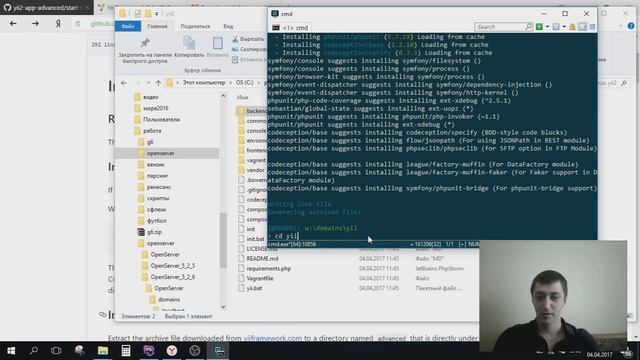Select the <1> cmd console tab
This screenshot has height=360, width=640.
click(x=291, y=28)
